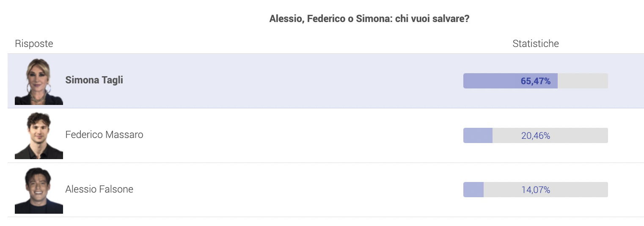Image resolution: width=644 pixels, height=226 pixels.
Task: Select the Simona Tagli answer name
Action: click(94, 80)
